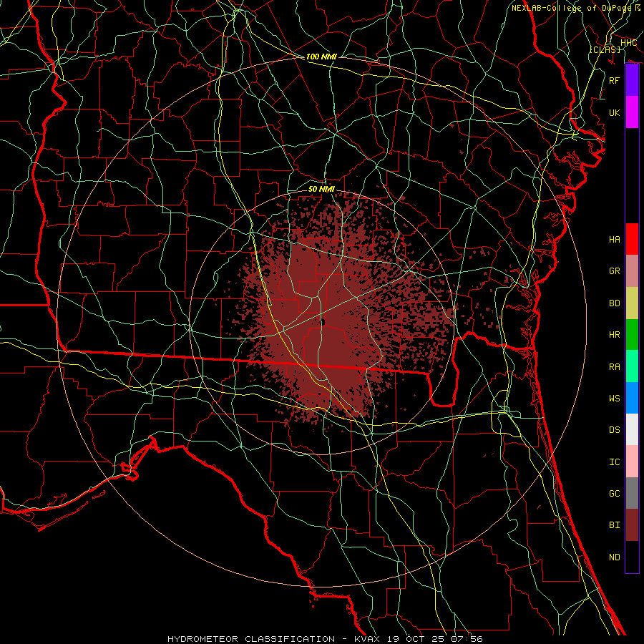
Task: Click the BD legend label
Action: [615, 303]
